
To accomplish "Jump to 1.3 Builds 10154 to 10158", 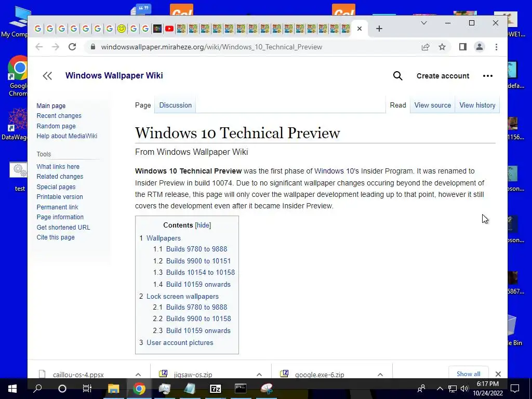I will 201,272.
